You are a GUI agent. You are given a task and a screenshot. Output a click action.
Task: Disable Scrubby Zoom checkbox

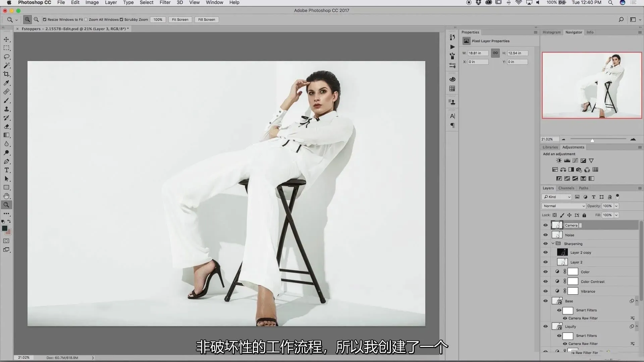click(x=121, y=19)
